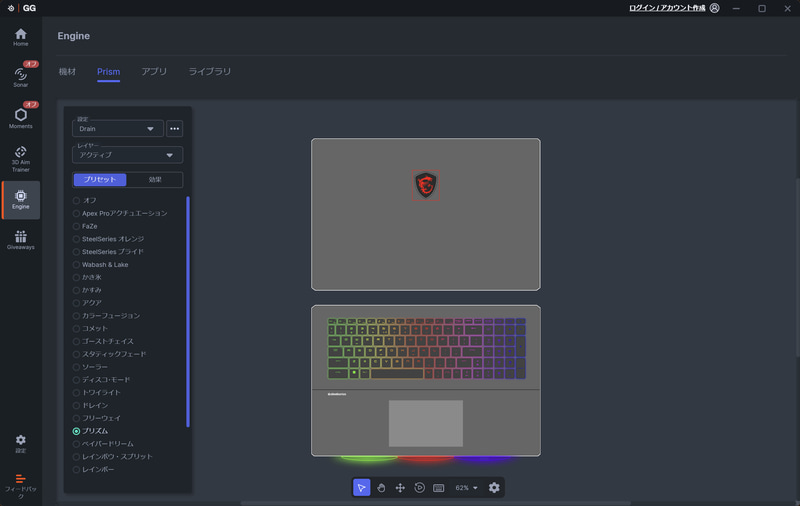Click ログイン/アカウント作成 link
Image resolution: width=800 pixels, height=506 pixels.
667,8
